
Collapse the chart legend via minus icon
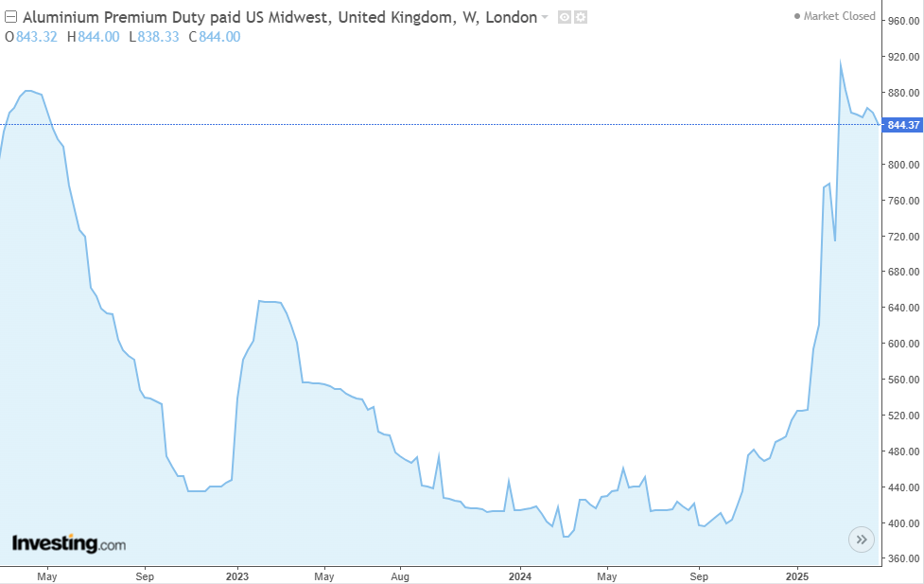click(9, 16)
